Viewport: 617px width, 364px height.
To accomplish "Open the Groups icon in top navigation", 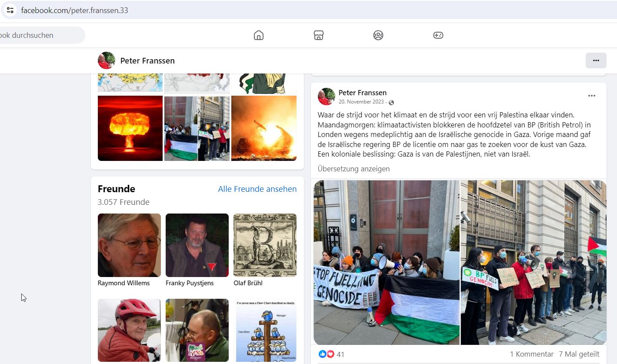I will (378, 35).
